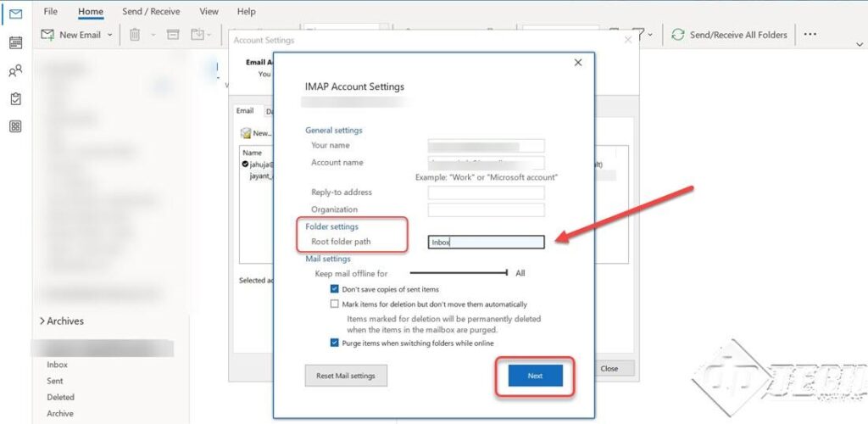The height and width of the screenshot is (424, 868).
Task: Click the Delete trash can icon
Action: coord(135,35)
